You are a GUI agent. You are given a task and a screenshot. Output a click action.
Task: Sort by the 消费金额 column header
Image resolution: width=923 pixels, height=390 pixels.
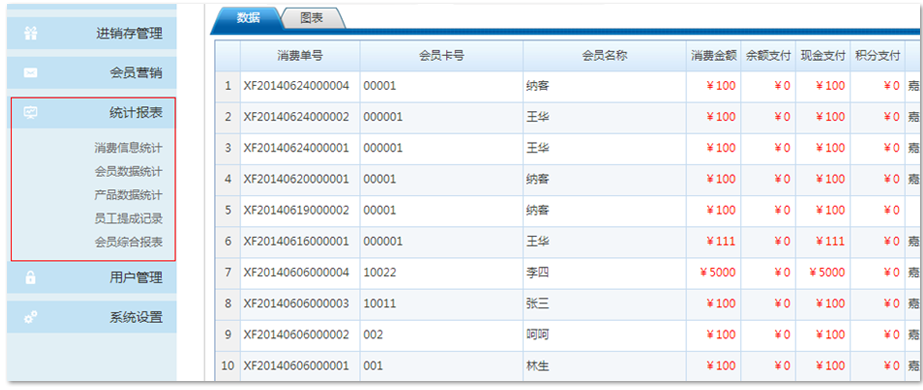pyautogui.click(x=713, y=56)
